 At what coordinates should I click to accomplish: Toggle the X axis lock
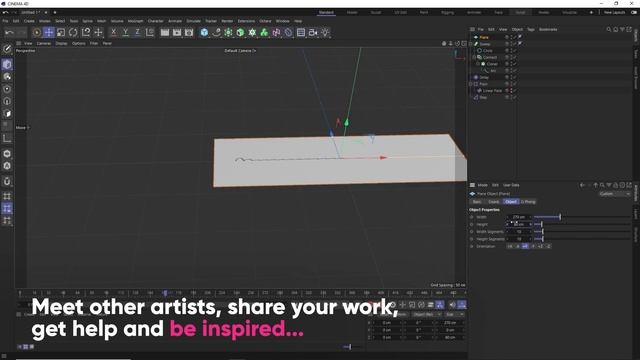pyautogui.click(x=113, y=32)
